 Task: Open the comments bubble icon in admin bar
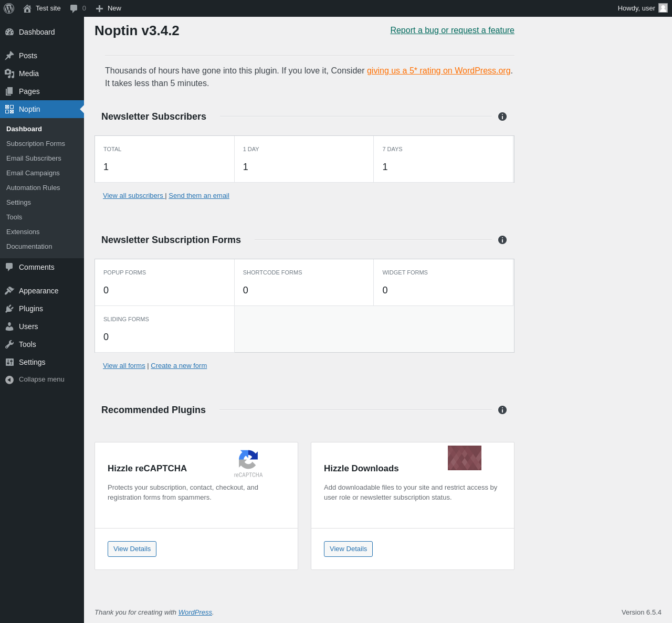coord(74,8)
